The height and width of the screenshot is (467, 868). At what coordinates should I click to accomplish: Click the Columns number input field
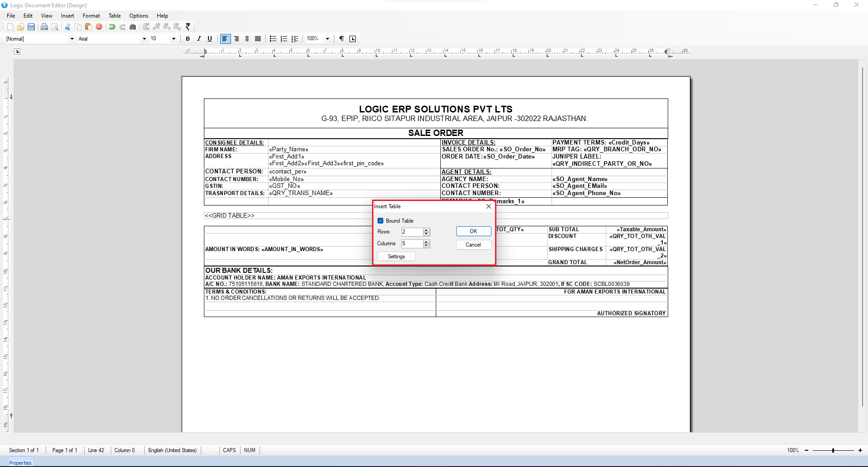pyautogui.click(x=412, y=244)
